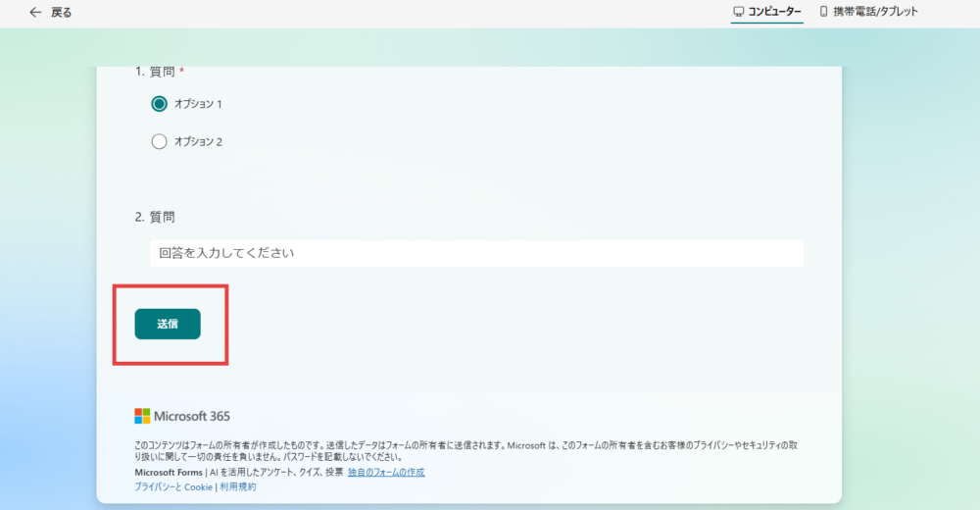This screenshot has width=980, height=510.
Task: Click the question 2 heading
Action: [155, 217]
